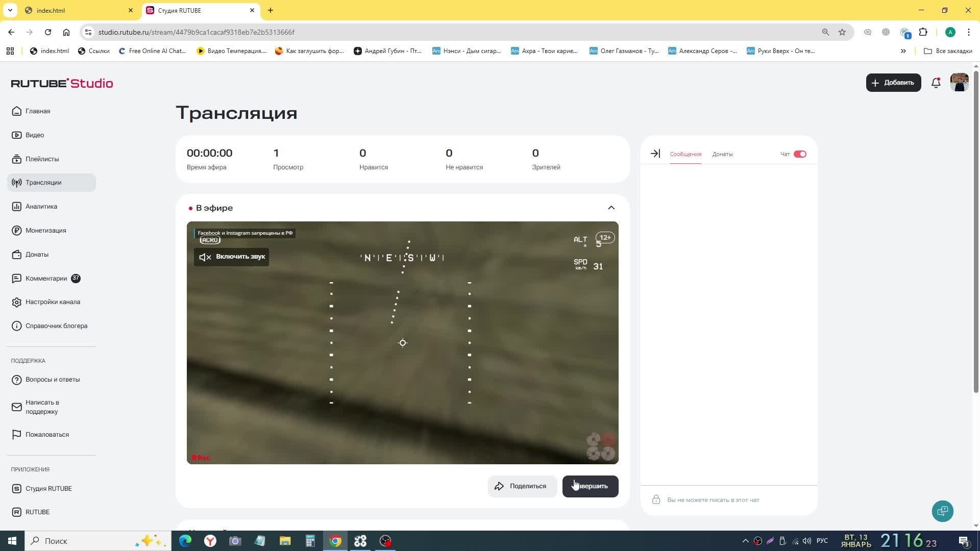
Task: Unmute video with Включить звук
Action: pos(232,257)
